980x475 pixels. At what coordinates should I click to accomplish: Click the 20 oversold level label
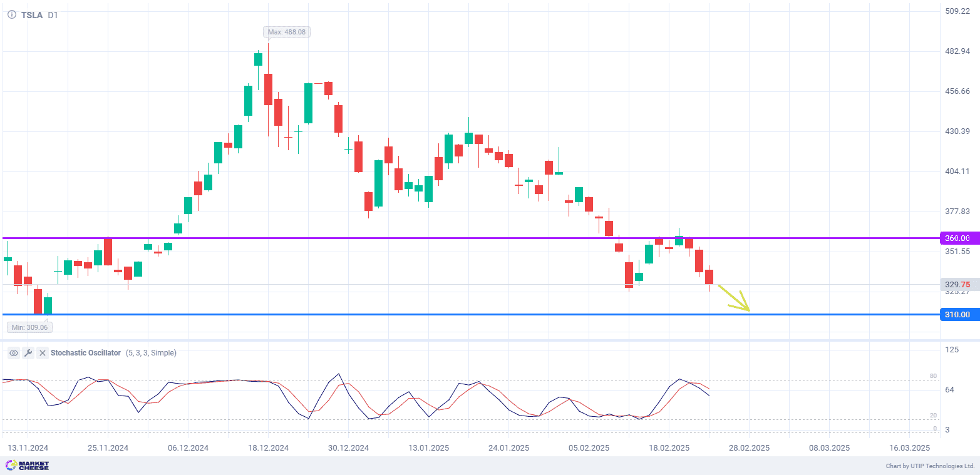point(933,416)
